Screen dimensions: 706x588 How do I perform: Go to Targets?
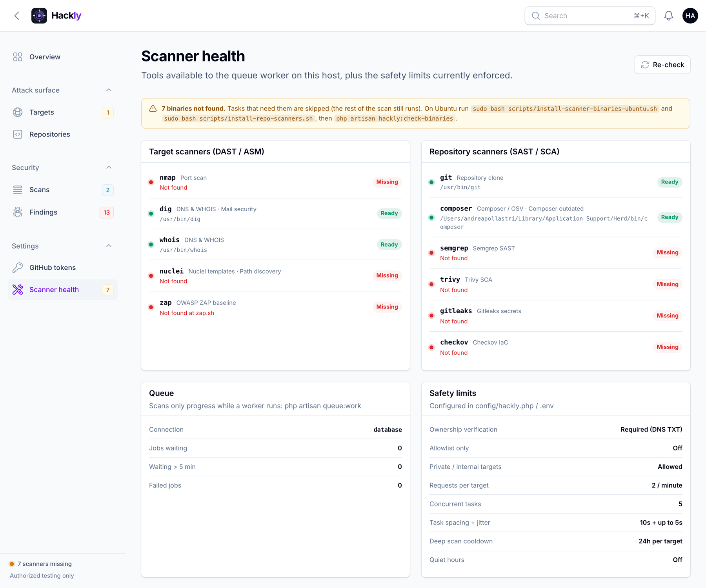pyautogui.click(x=63, y=113)
